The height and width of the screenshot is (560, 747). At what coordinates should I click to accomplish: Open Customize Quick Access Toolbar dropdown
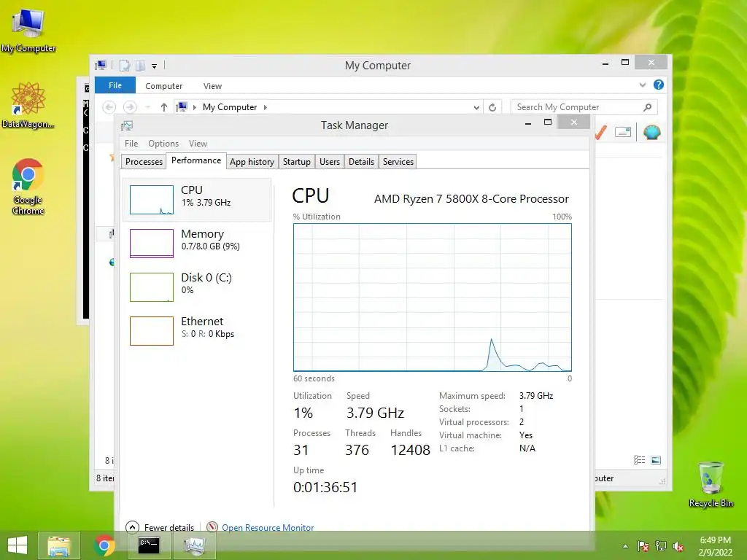(x=155, y=66)
